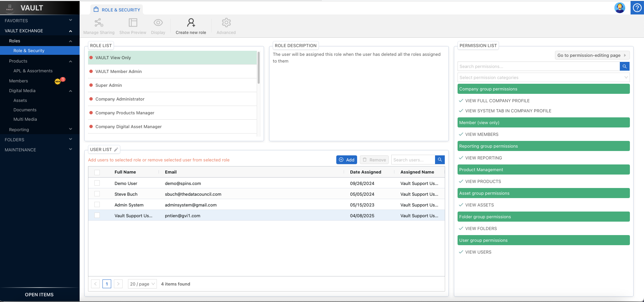The height and width of the screenshot is (302, 644).
Task: Select the Company Digital Asset Manager role
Action: (x=172, y=126)
